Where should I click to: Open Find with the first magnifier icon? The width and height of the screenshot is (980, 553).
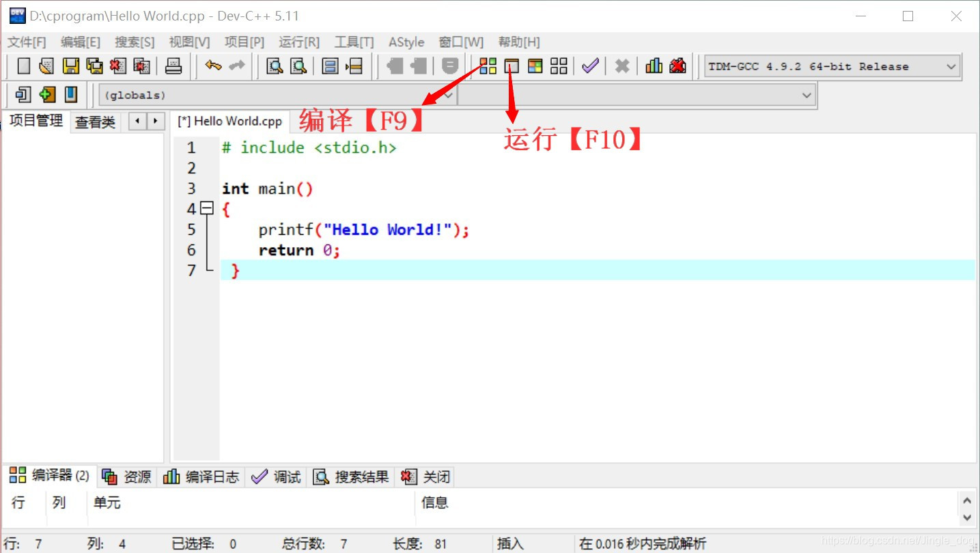(275, 66)
